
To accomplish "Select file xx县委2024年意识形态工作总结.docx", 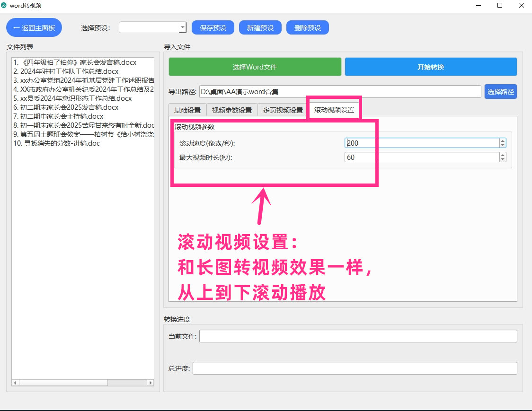I will 83,98.
